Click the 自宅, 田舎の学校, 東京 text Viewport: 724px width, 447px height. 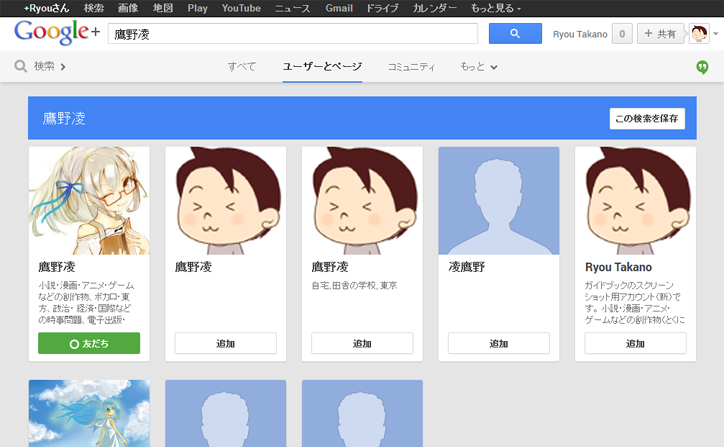tap(354, 285)
